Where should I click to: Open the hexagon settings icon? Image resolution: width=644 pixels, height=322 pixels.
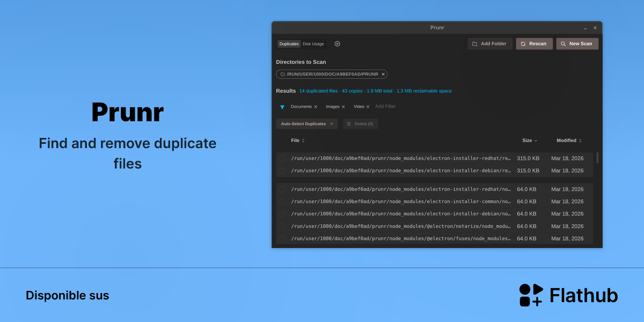[x=337, y=44]
